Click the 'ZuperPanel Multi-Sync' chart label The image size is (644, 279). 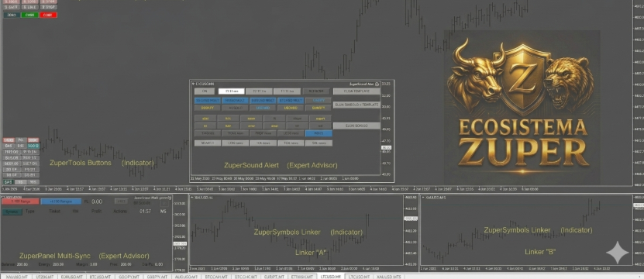54,256
